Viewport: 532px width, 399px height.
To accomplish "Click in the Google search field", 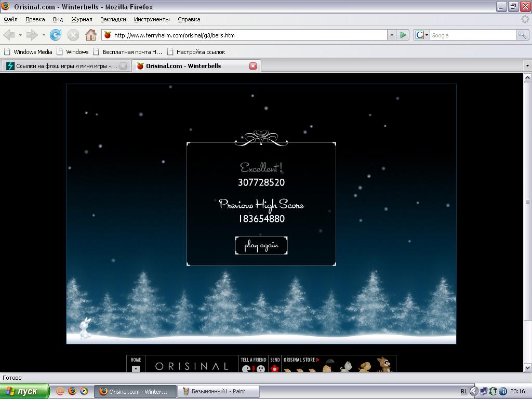I will [x=473, y=35].
